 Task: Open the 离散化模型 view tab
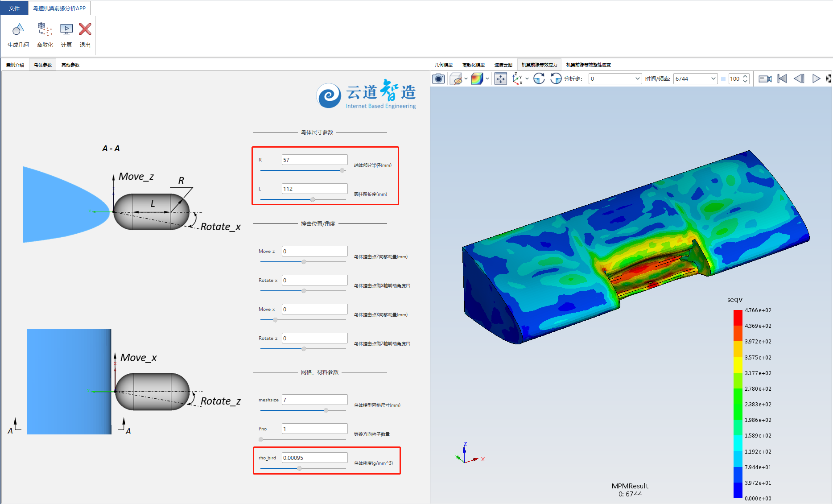tap(474, 65)
